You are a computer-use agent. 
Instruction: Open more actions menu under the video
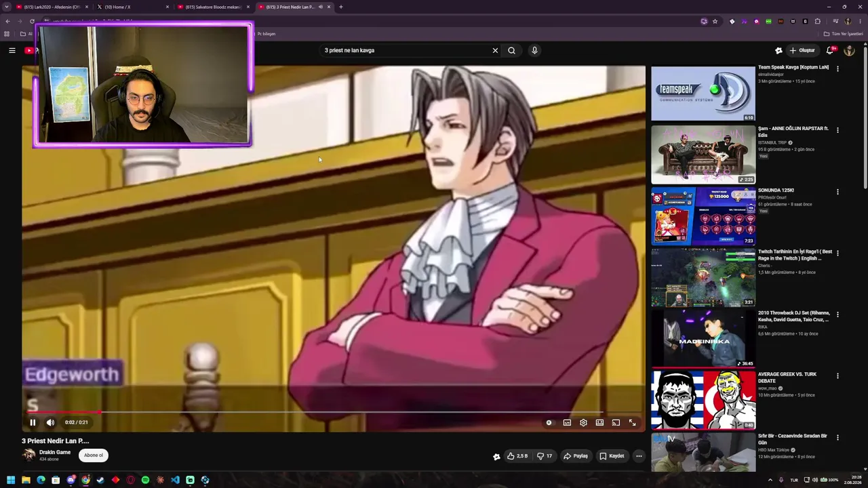[x=639, y=456]
